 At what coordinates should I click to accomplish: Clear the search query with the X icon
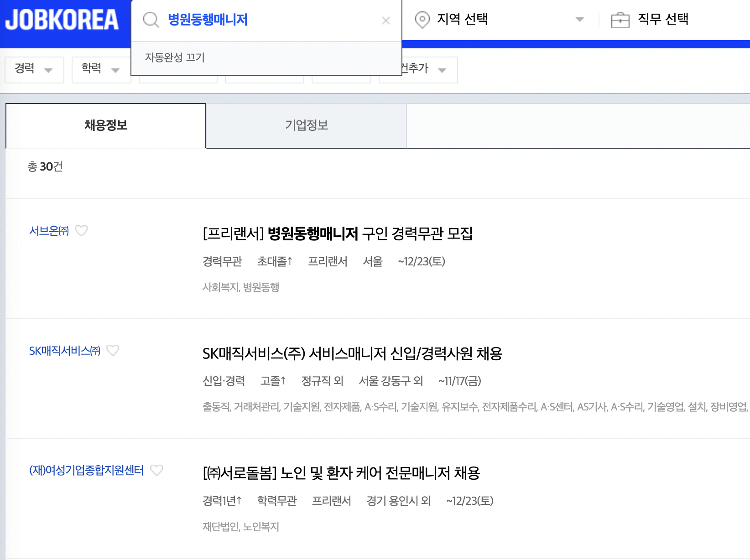[386, 20]
